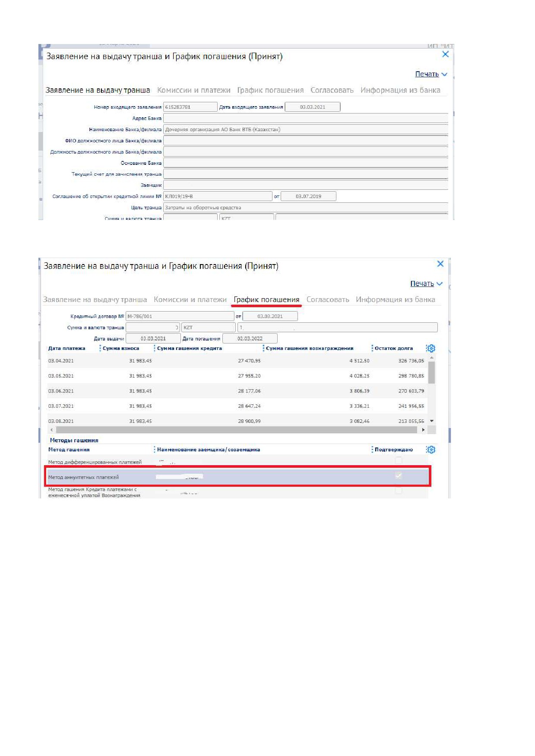
Task: Open payment table settings gear icon
Action: [431, 348]
